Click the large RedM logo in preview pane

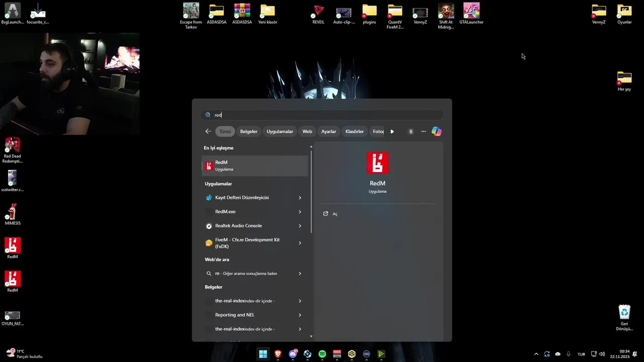(x=377, y=162)
